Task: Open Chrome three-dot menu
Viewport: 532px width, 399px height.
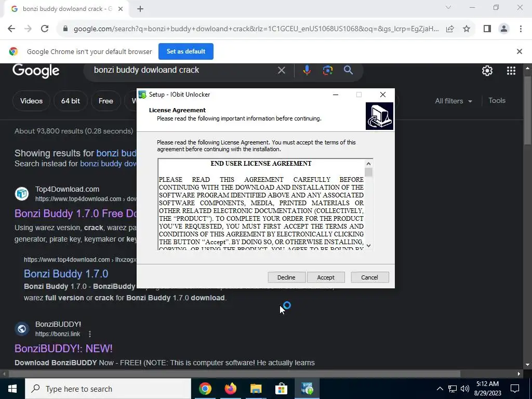Action: point(521,29)
